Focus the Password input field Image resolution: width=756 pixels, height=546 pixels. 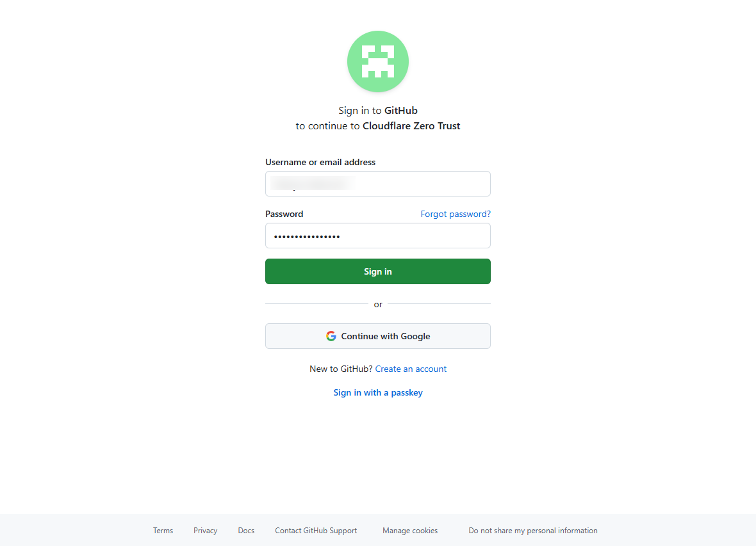click(x=377, y=236)
